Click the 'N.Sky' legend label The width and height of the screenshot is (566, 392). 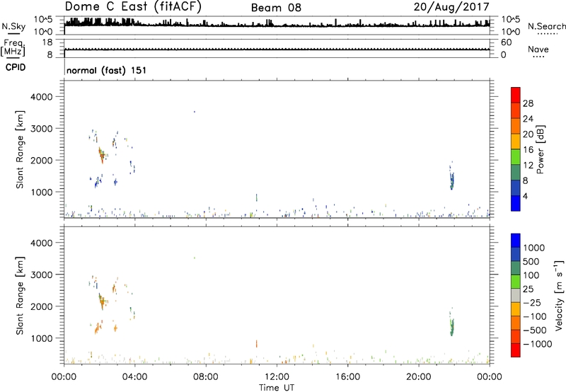(x=13, y=26)
